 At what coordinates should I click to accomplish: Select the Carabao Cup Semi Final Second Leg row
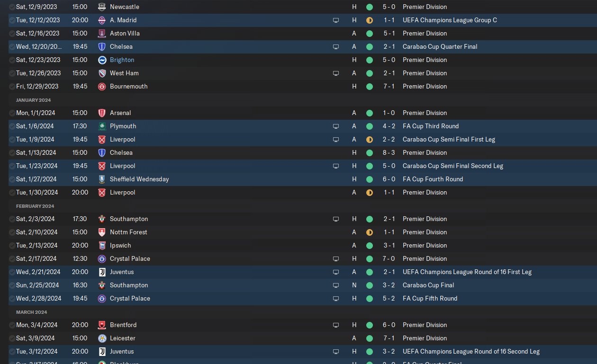pyautogui.click(x=303, y=166)
